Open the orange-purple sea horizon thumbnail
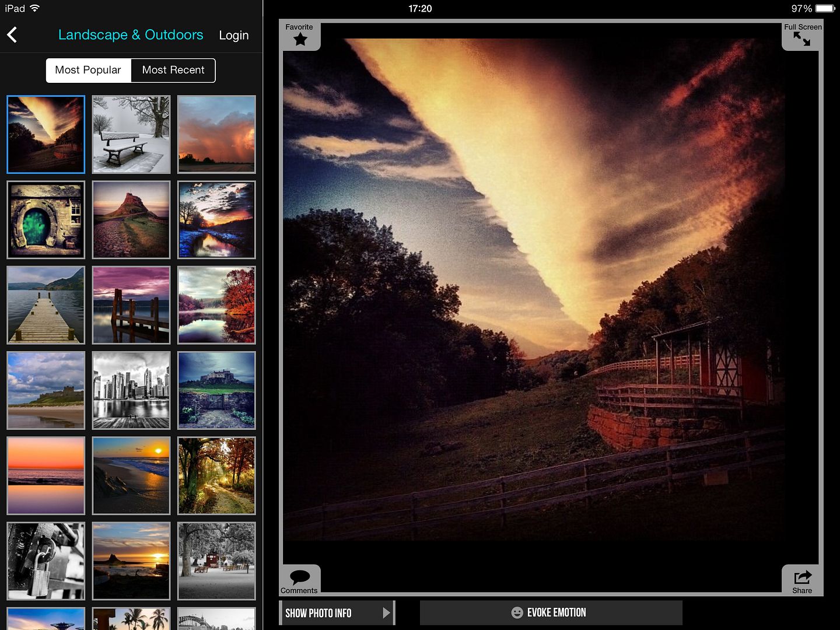Viewport: 840px width, 630px height. click(x=46, y=475)
